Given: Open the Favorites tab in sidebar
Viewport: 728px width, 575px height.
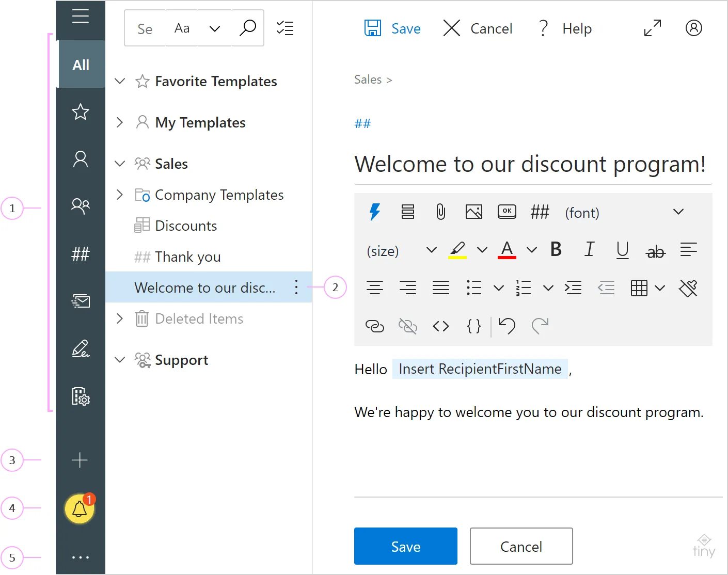Looking at the screenshot, I should pos(81,111).
